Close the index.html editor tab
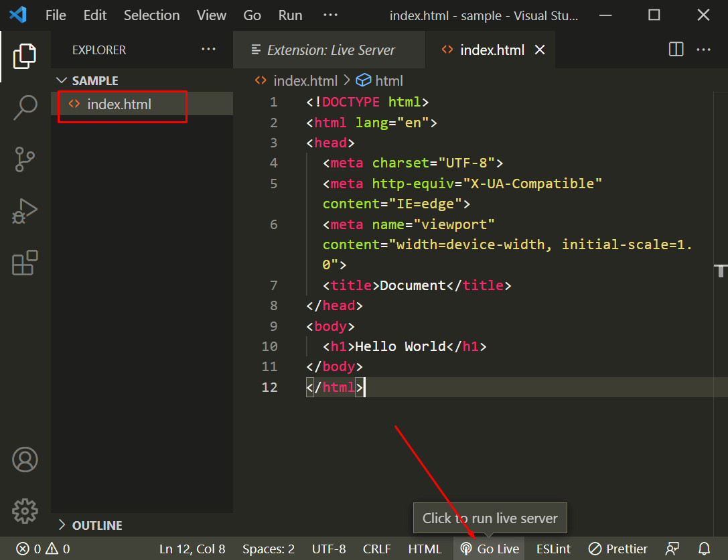 tap(540, 50)
